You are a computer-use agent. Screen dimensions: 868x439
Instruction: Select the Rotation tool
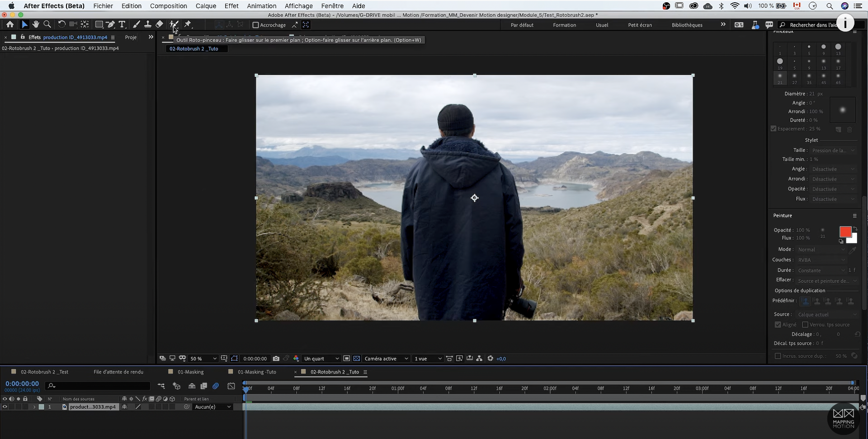61,24
